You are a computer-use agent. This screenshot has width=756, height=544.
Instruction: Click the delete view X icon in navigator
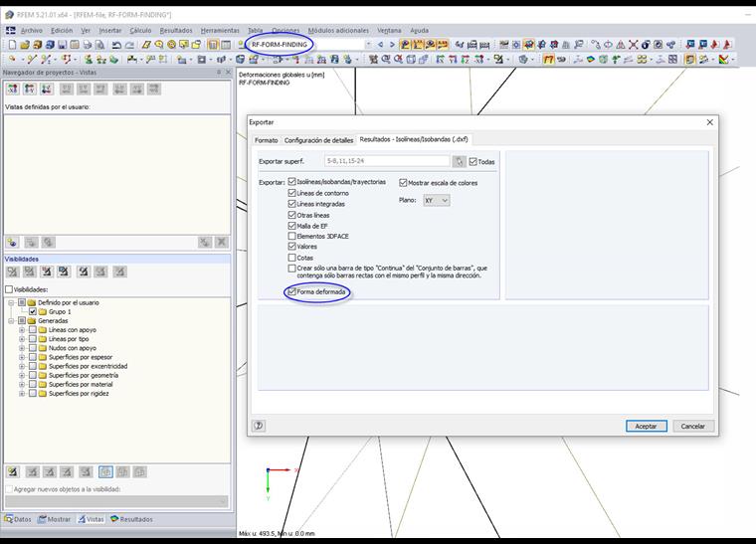pyautogui.click(x=221, y=242)
